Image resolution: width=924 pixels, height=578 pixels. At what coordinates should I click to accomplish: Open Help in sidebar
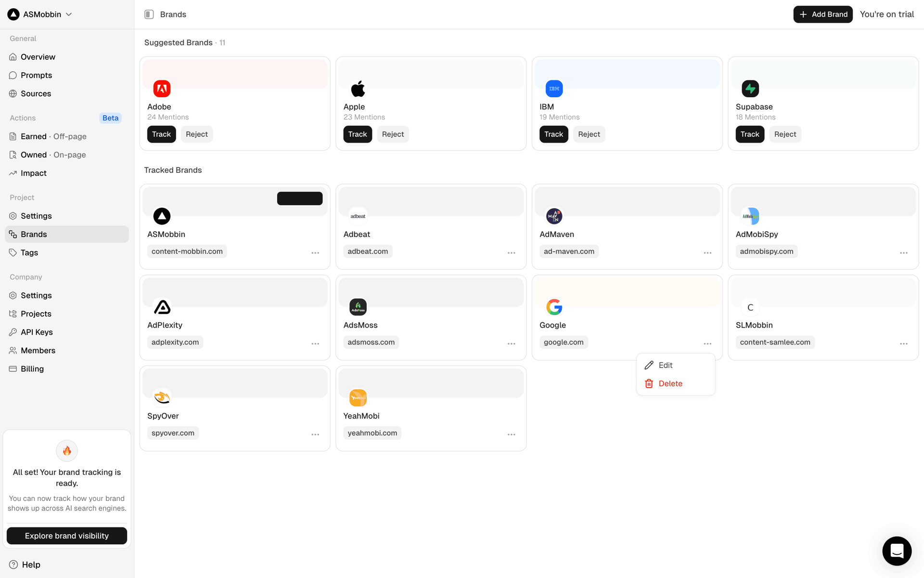[x=25, y=565]
